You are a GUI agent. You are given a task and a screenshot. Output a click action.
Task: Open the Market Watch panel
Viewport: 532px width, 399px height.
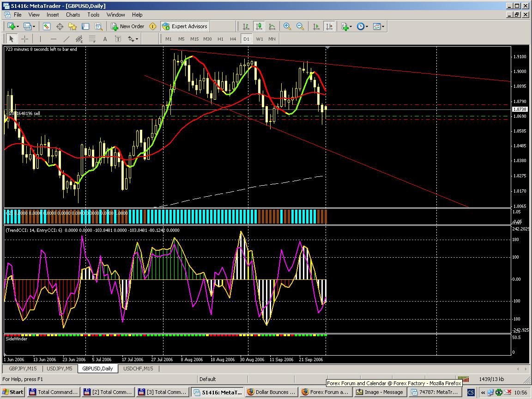(47, 26)
